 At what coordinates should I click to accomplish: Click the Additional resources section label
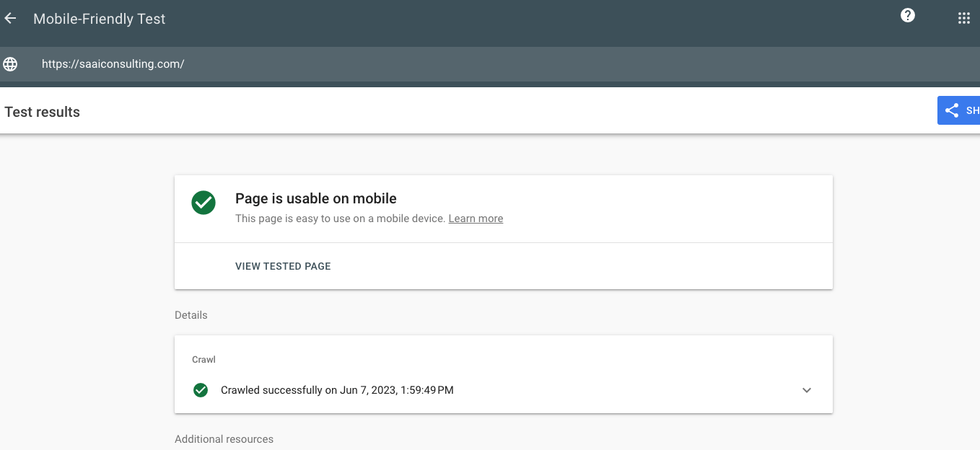pos(224,439)
